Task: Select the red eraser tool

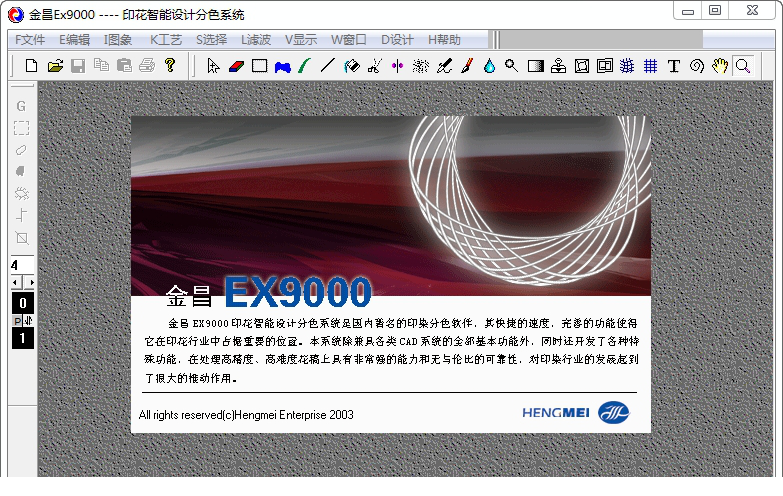Action: point(236,66)
